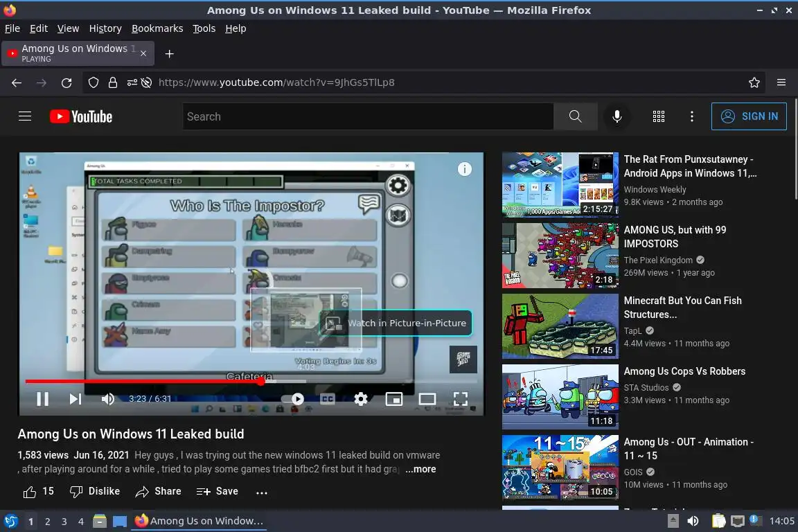Save the video to a playlist
This screenshot has width=798, height=532.
pos(218,491)
